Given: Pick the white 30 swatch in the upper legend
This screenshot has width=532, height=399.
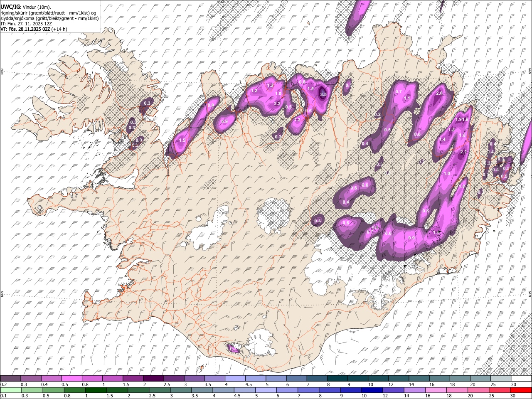Looking at the screenshot, I should click(x=521, y=379).
